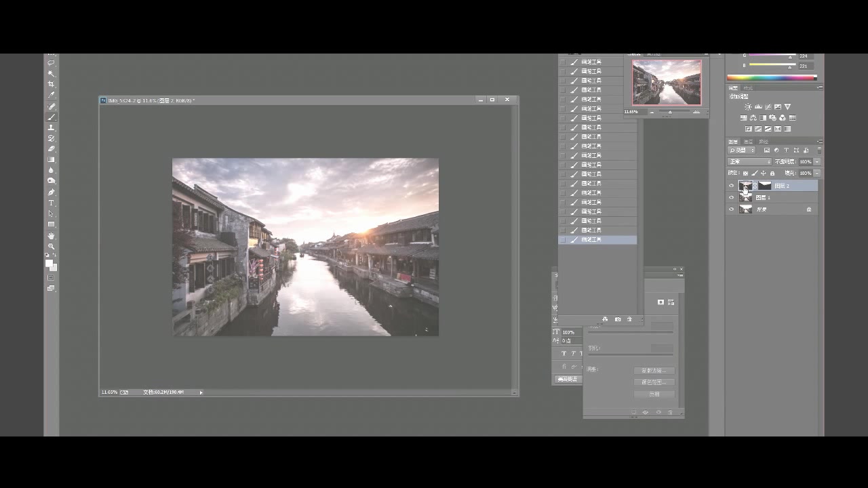This screenshot has height=488, width=868.
Task: Select the Path Selection tool
Action: point(51,214)
